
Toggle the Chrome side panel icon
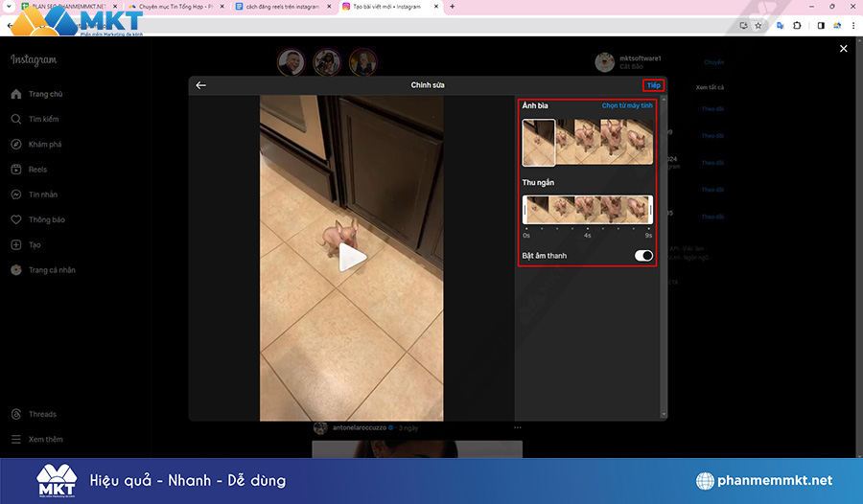821,25
